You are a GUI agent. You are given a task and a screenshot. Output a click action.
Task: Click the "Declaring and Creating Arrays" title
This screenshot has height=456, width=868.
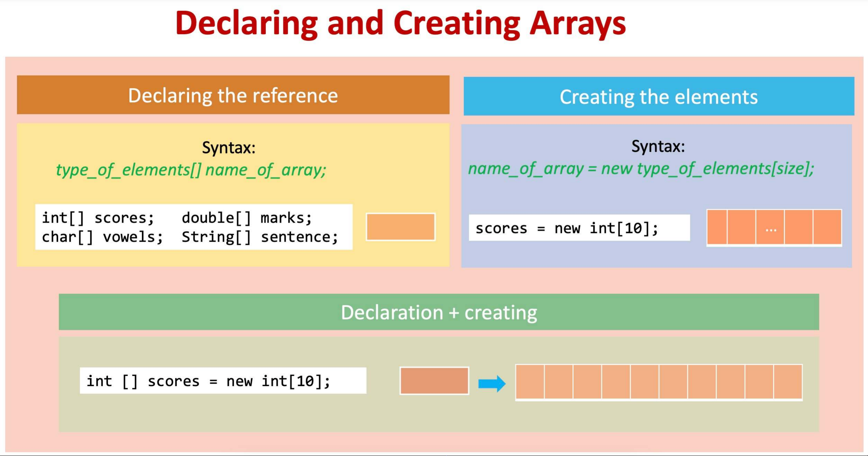click(400, 24)
